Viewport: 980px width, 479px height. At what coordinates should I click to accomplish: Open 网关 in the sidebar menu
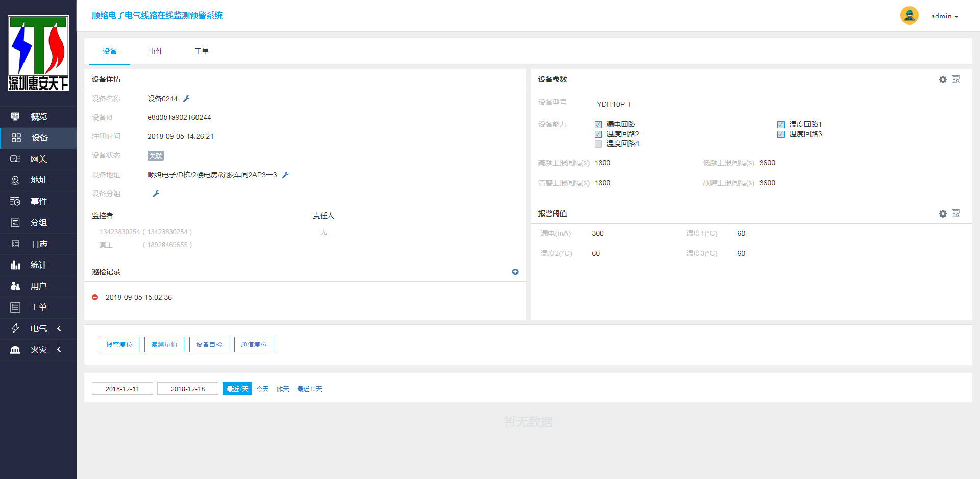[x=38, y=159]
